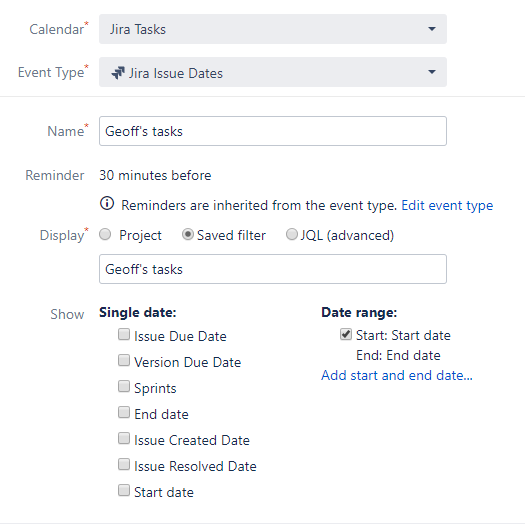525x524 pixels.
Task: Tick the Issue Resolved Date checkbox
Action: point(124,464)
